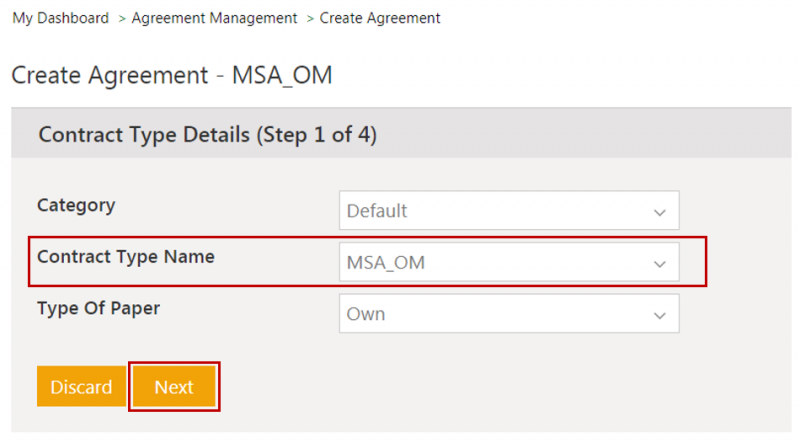Viewport: 800px width, 443px height.
Task: Click the second breadcrumb separator arrow
Action: coord(309,18)
